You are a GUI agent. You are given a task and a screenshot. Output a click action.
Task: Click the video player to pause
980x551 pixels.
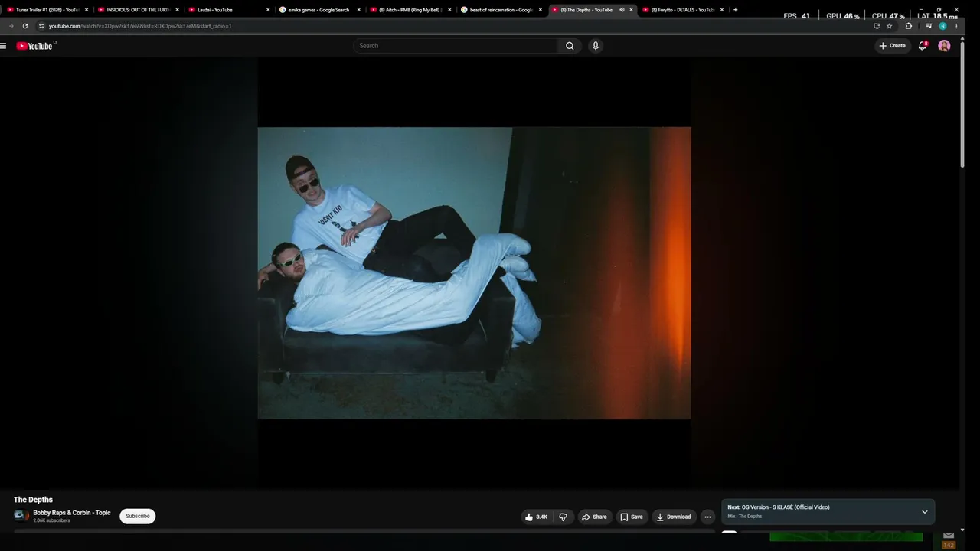pyautogui.click(x=474, y=273)
